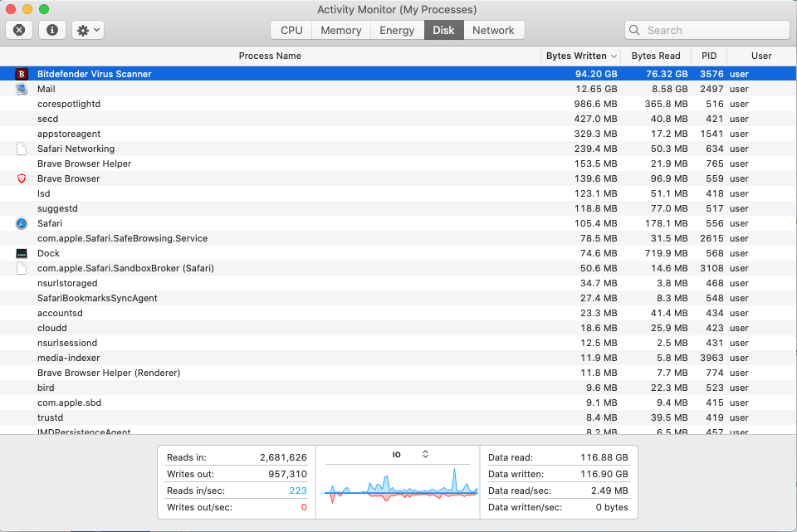This screenshot has height=532, width=797.
Task: Click the 76.32 GB bytes read value
Action: pos(667,74)
